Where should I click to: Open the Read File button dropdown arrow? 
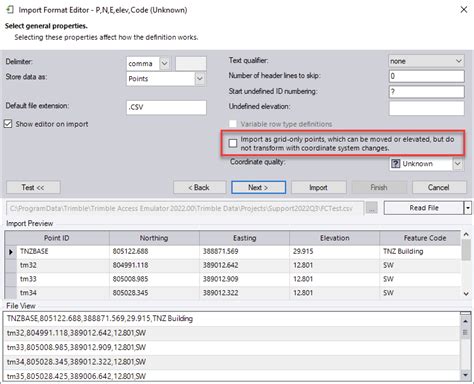point(468,208)
